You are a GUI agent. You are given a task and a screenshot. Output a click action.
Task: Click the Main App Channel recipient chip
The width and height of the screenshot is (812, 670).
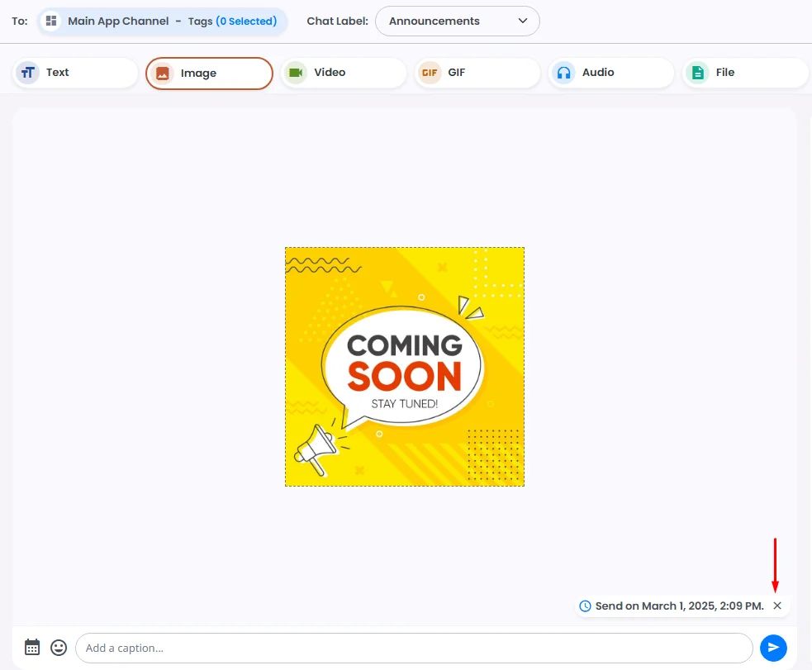(x=162, y=21)
